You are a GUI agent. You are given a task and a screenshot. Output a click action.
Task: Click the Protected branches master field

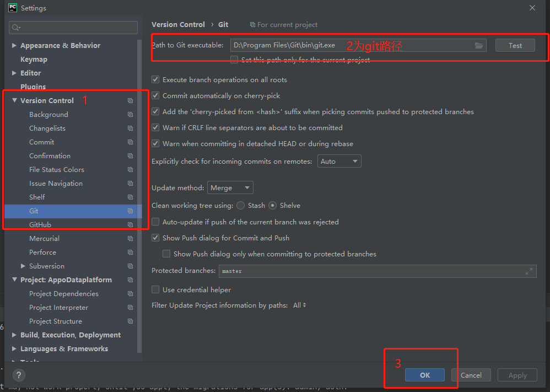[378, 271]
